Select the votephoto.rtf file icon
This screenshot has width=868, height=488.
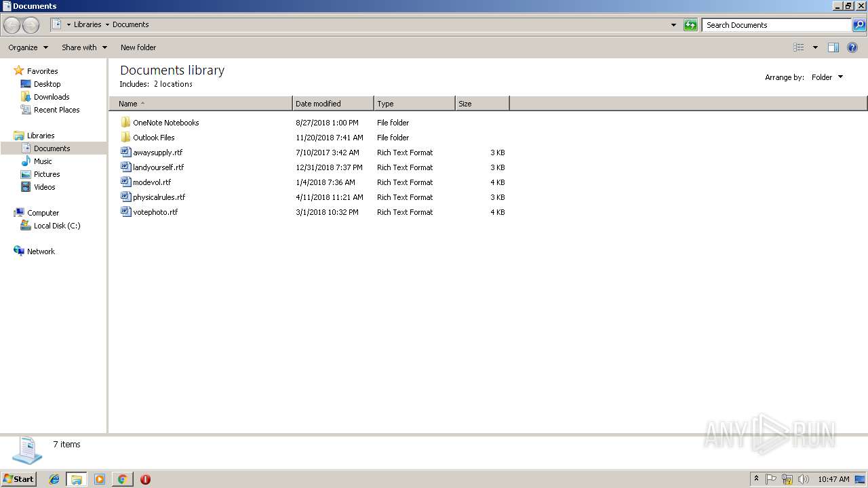pos(125,211)
